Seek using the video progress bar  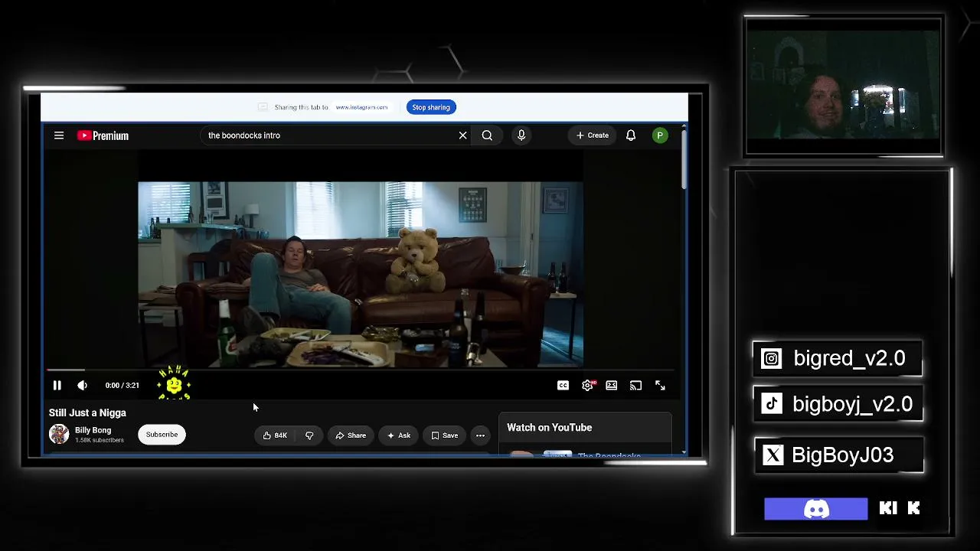pos(360,370)
